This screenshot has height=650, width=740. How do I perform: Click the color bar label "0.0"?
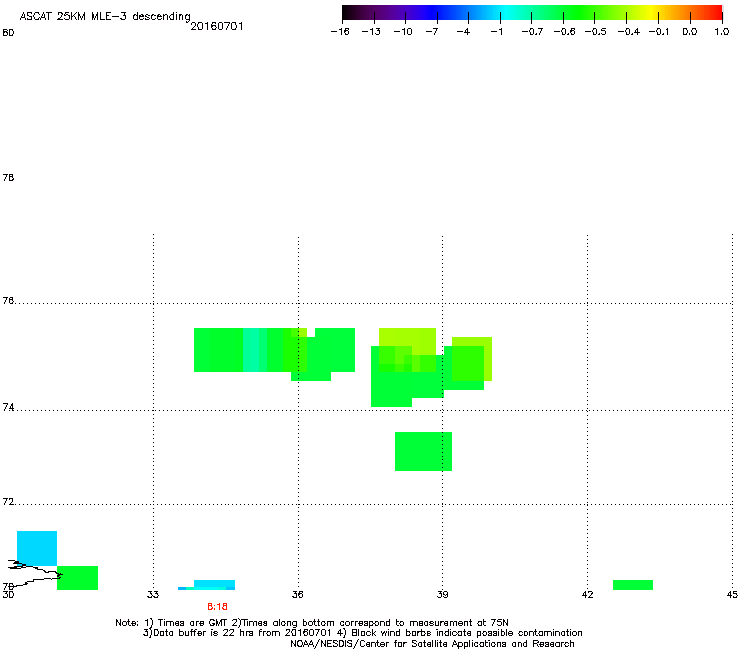click(690, 32)
